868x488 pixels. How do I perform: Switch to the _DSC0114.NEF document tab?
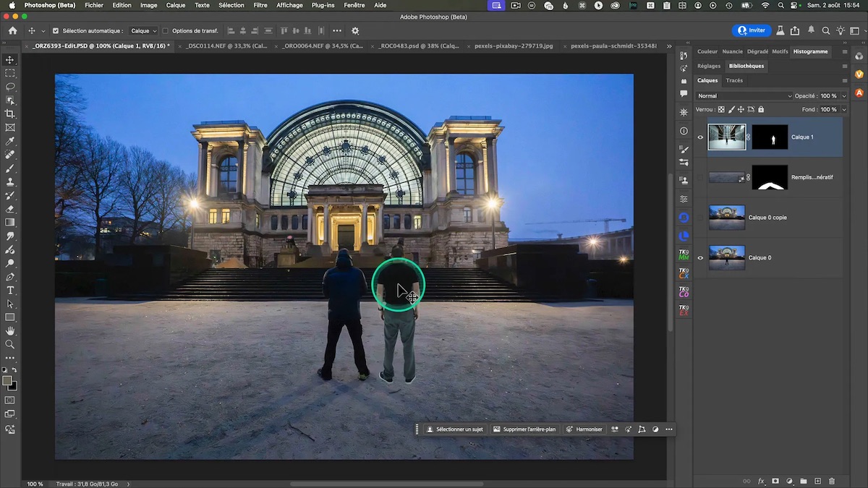(226, 46)
